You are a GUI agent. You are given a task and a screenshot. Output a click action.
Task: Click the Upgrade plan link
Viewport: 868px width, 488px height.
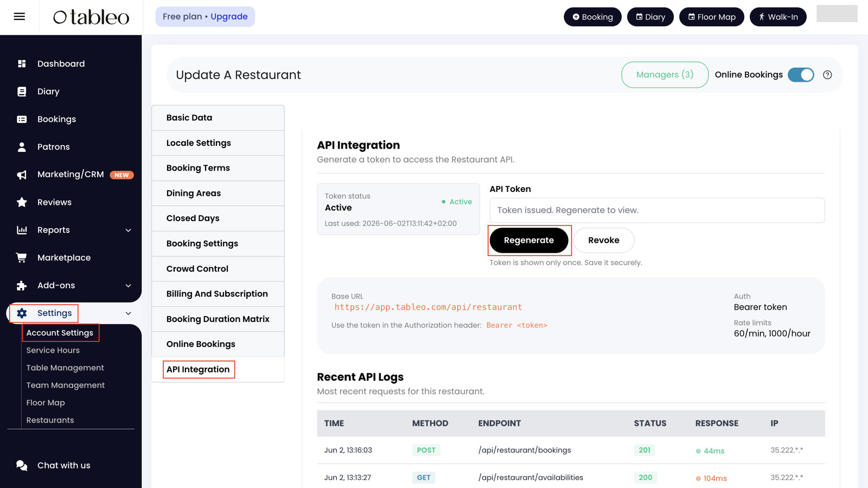pos(229,17)
